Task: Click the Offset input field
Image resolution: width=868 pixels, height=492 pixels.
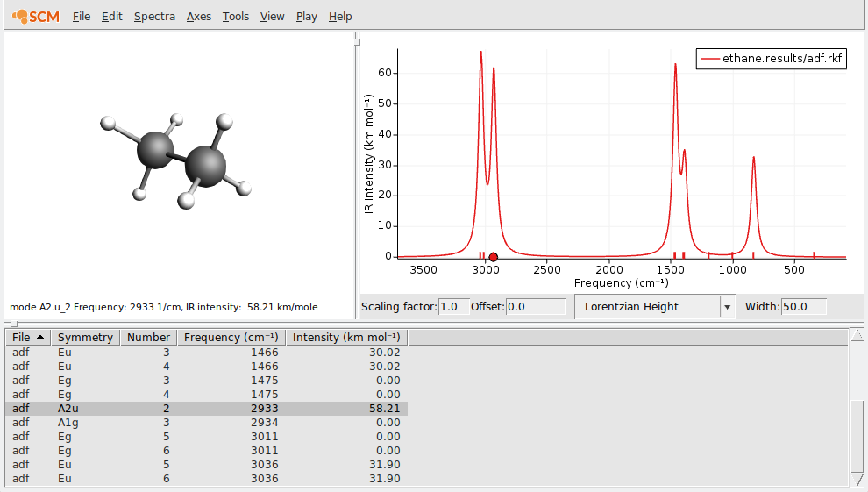Action: [536, 307]
